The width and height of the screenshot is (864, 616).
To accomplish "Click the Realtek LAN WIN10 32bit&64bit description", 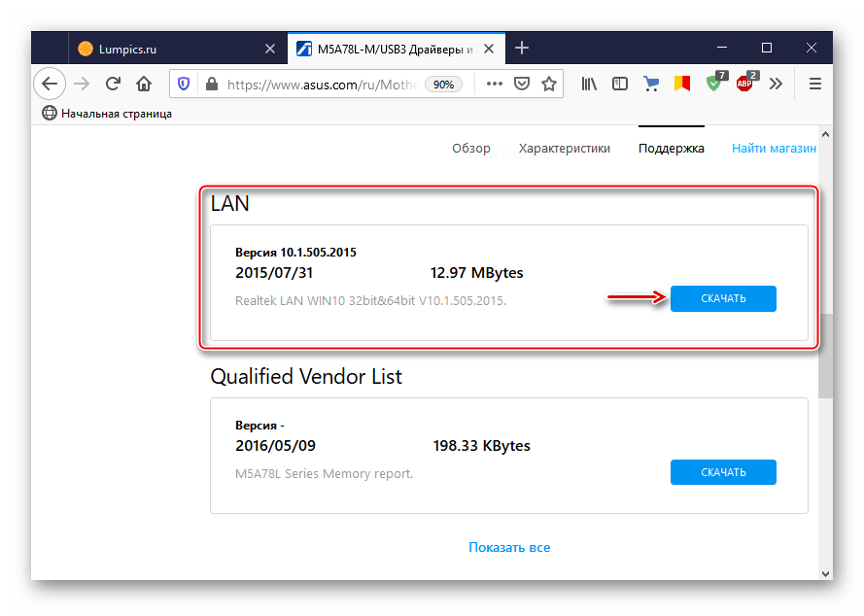I will tap(370, 301).
